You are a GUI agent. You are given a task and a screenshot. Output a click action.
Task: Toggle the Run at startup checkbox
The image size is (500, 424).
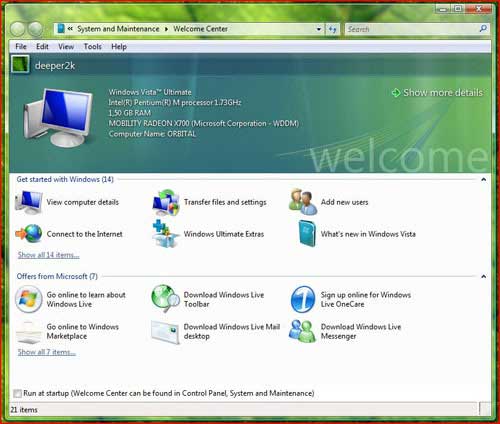pyautogui.click(x=17, y=394)
